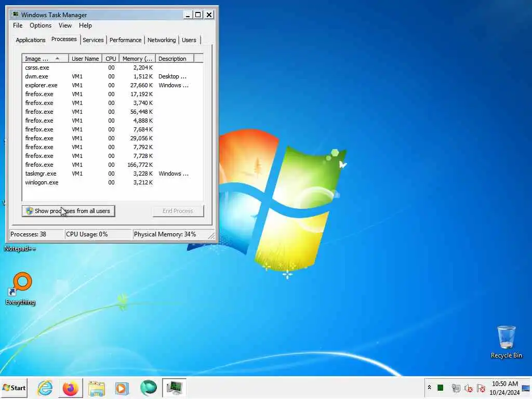532x399 pixels.
Task: Select the Everything desktop shortcut
Action: point(20,289)
